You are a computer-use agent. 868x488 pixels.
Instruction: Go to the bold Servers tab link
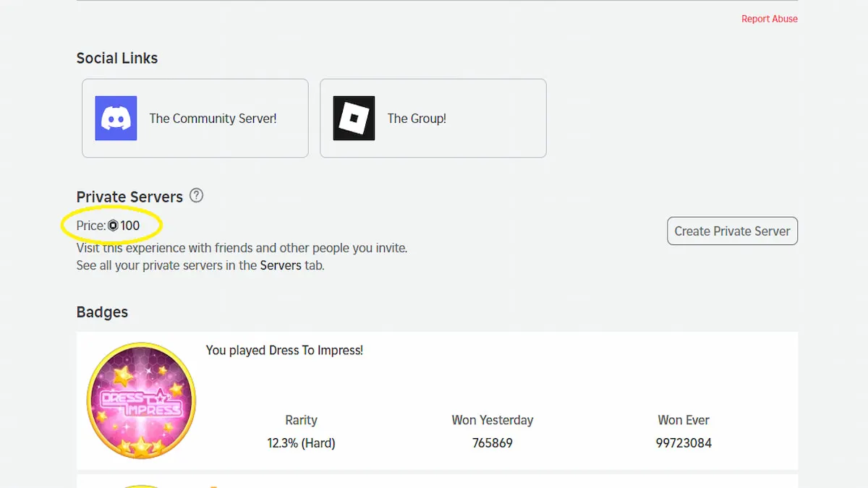coord(281,265)
